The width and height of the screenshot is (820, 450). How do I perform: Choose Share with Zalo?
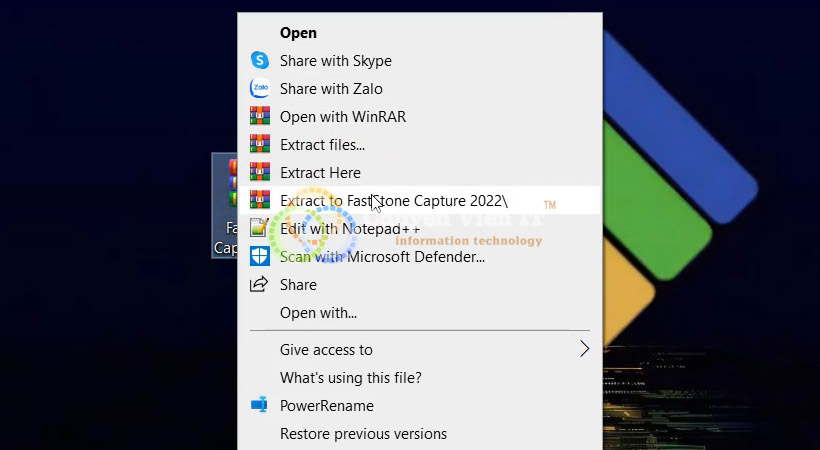coord(420,88)
